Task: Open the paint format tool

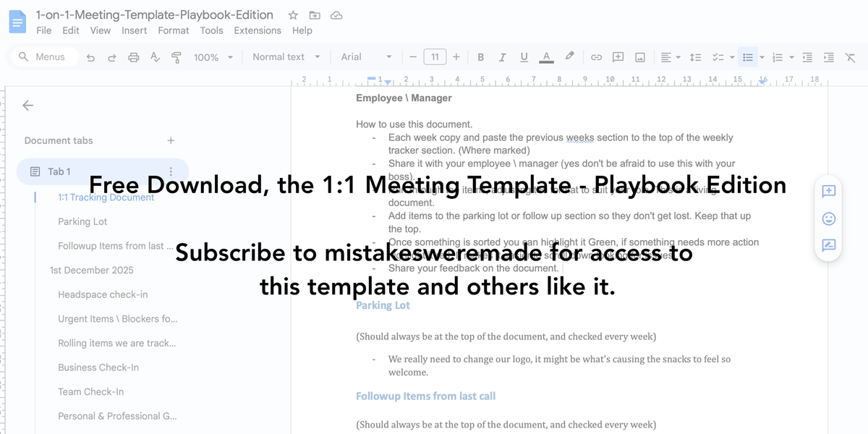Action: click(x=176, y=56)
